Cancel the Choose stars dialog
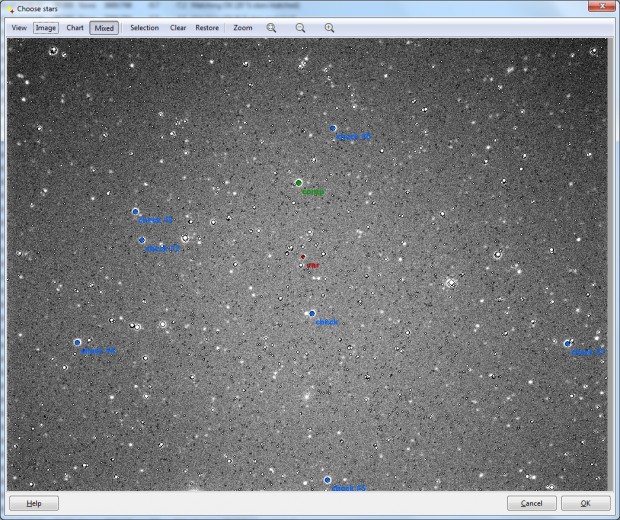This screenshot has height=520, width=620. (531, 503)
